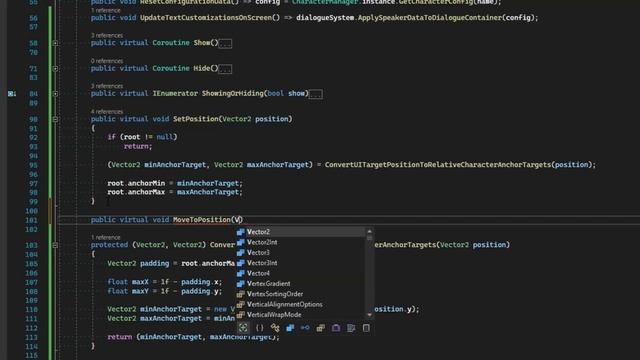Viewport: 640px width, 360px height.
Task: Click the struct icon beside Vector4
Action: (241, 273)
